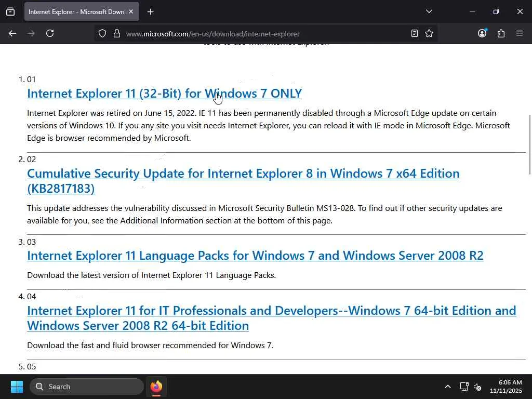Viewport: 532px width, 399px height.
Task: Go back to the previous page
Action: coord(12,34)
